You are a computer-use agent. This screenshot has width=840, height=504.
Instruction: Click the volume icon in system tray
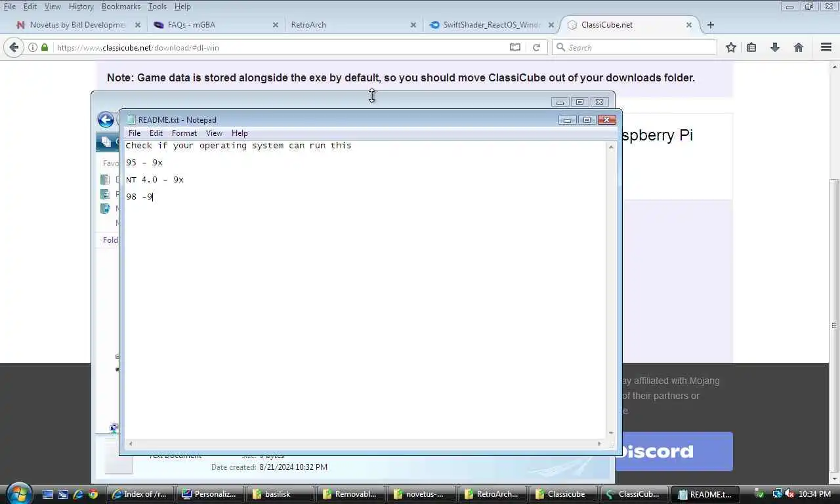(789, 494)
